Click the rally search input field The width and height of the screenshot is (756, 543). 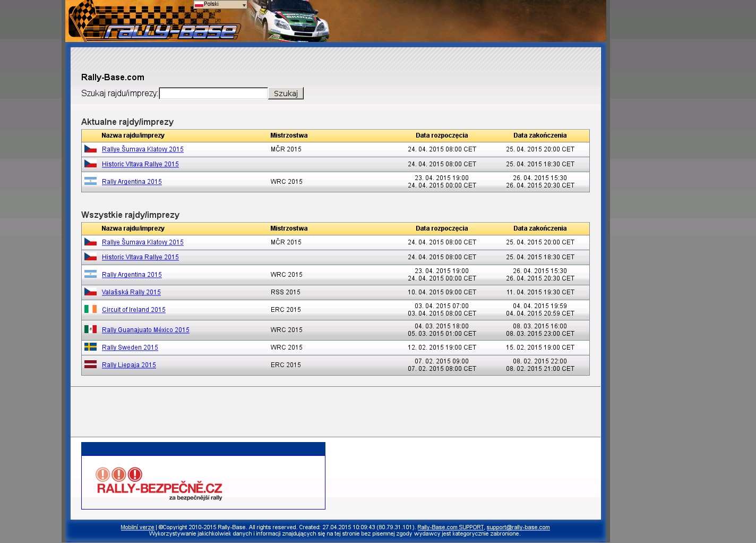[x=213, y=94]
